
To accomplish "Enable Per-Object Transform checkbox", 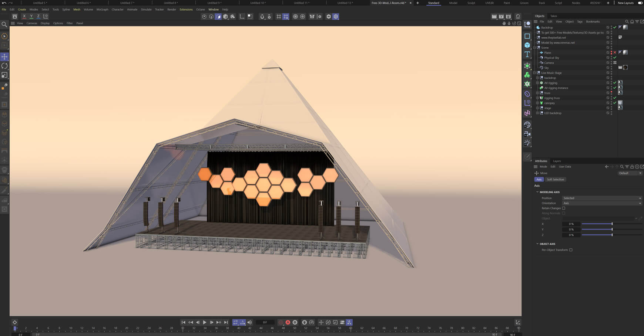I will (571, 250).
